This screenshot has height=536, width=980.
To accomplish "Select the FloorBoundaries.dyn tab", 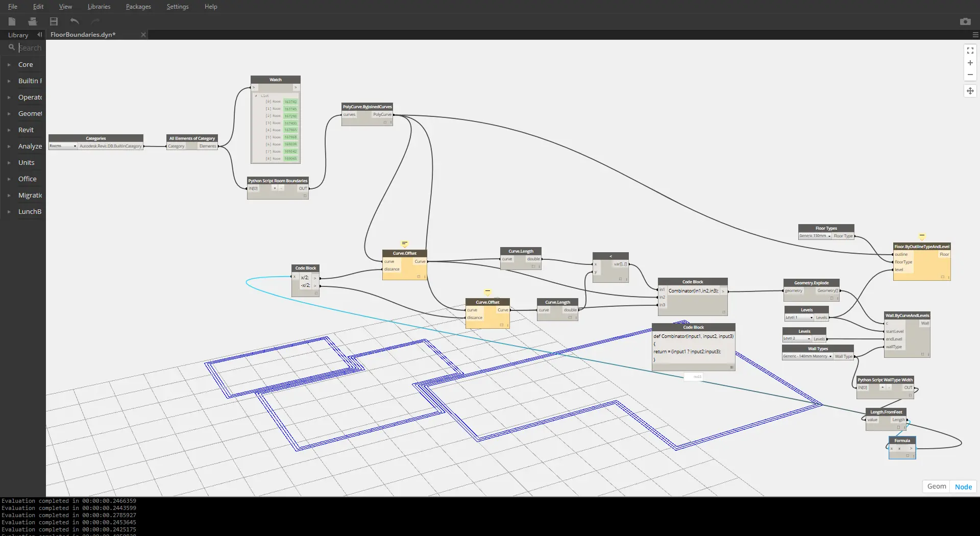I will click(83, 35).
